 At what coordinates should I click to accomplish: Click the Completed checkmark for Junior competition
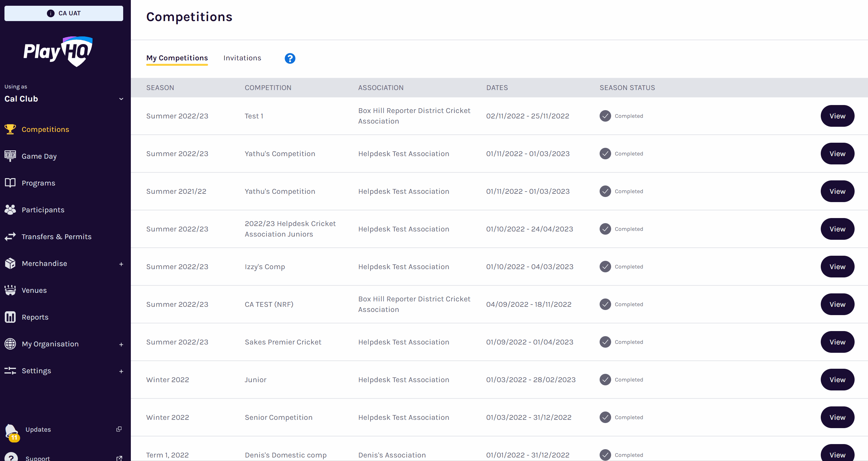[x=605, y=380]
